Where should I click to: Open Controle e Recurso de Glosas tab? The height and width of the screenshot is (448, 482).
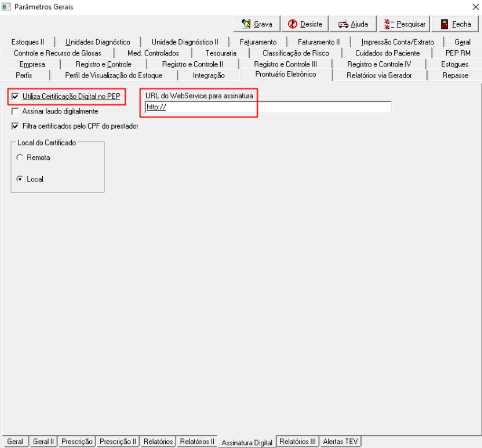point(58,53)
